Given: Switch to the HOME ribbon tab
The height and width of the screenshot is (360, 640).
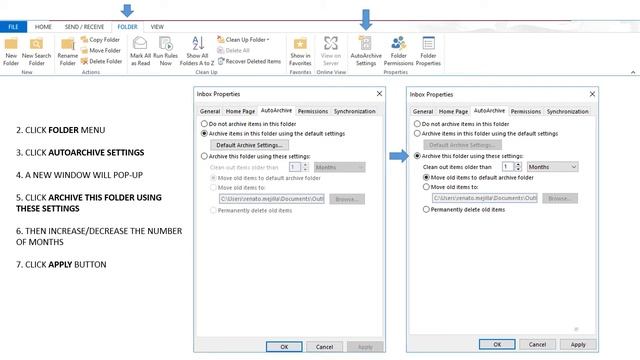Looking at the screenshot, I should [43, 27].
